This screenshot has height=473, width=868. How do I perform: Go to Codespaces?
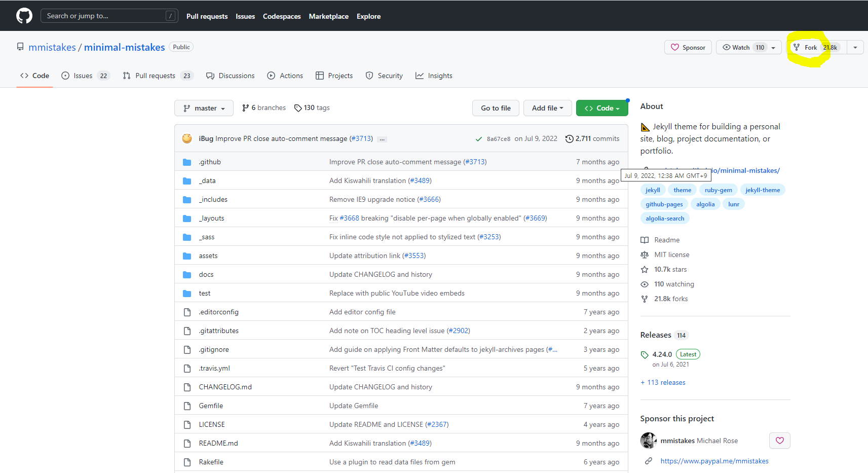282,16
